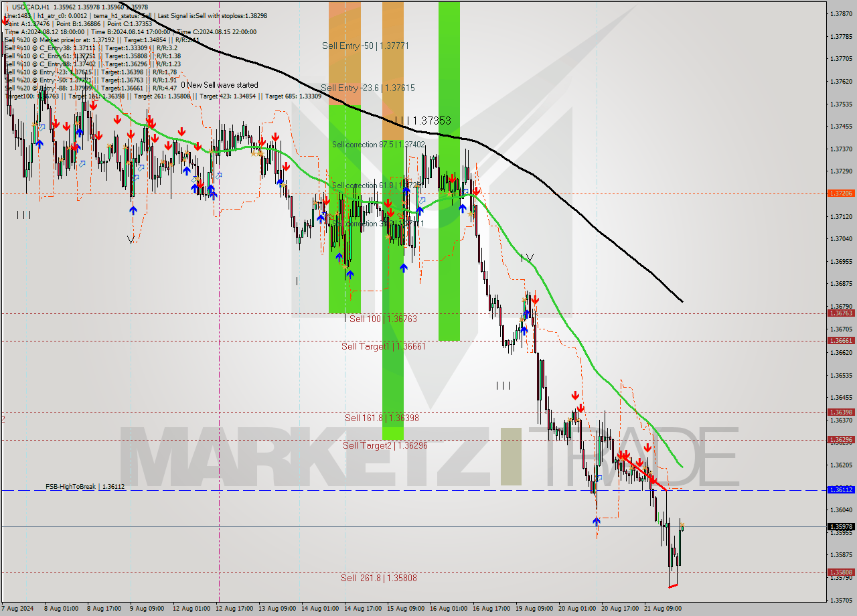Click the 1.37040 price scale value
The height and width of the screenshot is (616, 857).
click(841, 238)
